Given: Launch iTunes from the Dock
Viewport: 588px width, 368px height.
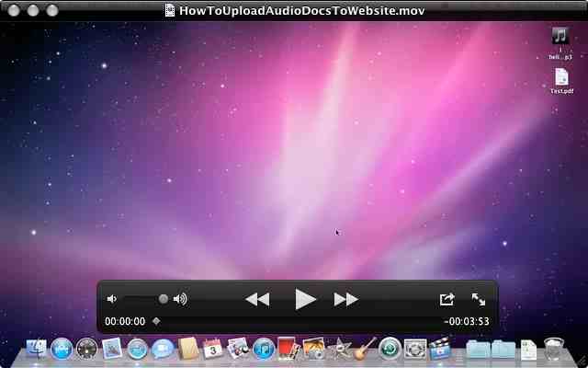Looking at the screenshot, I should click(x=264, y=349).
